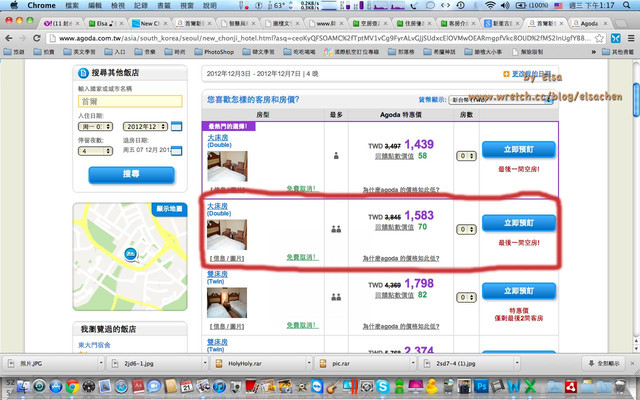
Task: Open the 雙床房 (Twin) link priced 1,798
Action: (217, 274)
